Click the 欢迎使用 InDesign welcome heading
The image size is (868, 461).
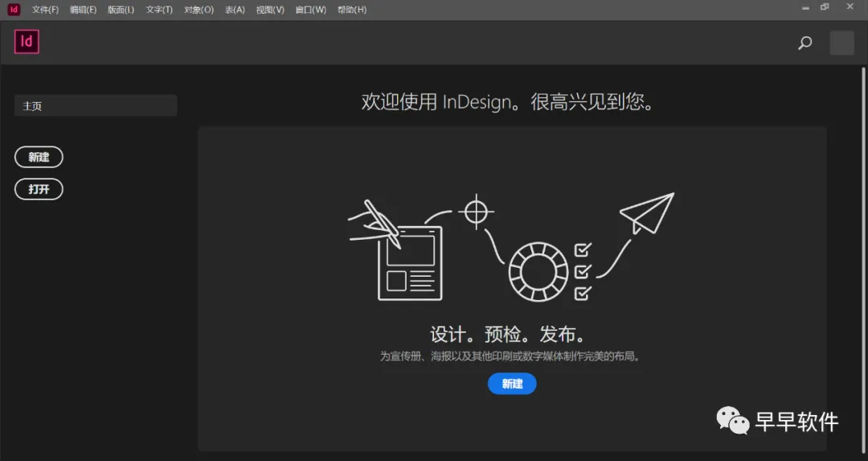[x=508, y=101]
